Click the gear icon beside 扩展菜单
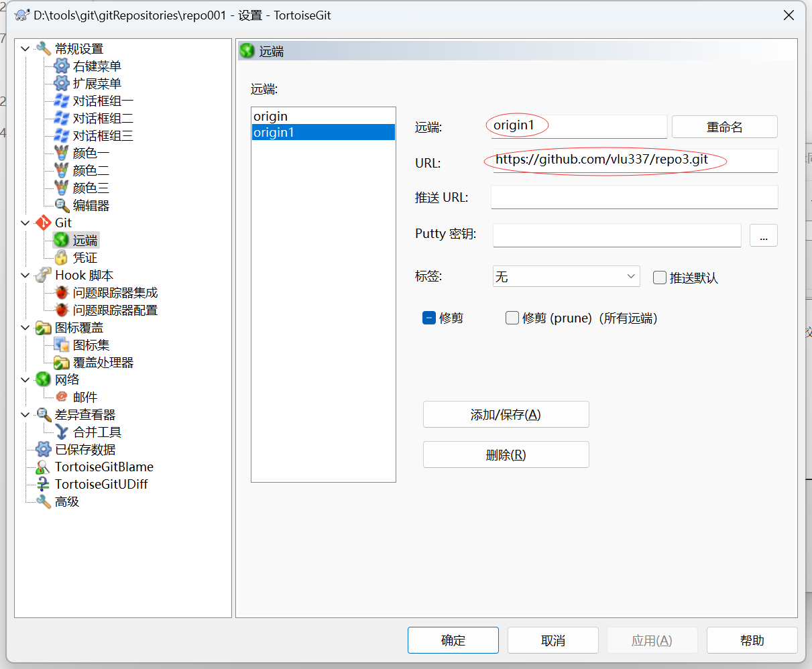The width and height of the screenshot is (812, 669). click(62, 83)
